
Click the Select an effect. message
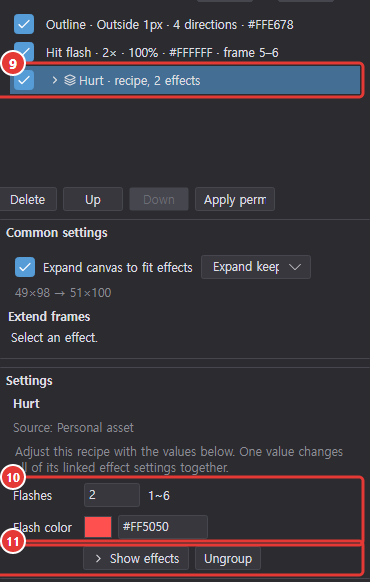55,338
